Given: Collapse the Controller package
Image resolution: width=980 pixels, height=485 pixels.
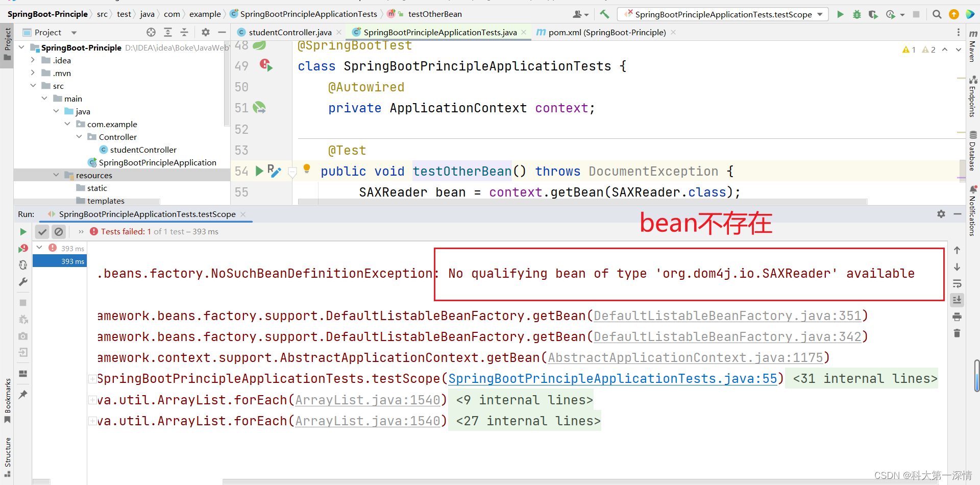Looking at the screenshot, I should tap(79, 137).
